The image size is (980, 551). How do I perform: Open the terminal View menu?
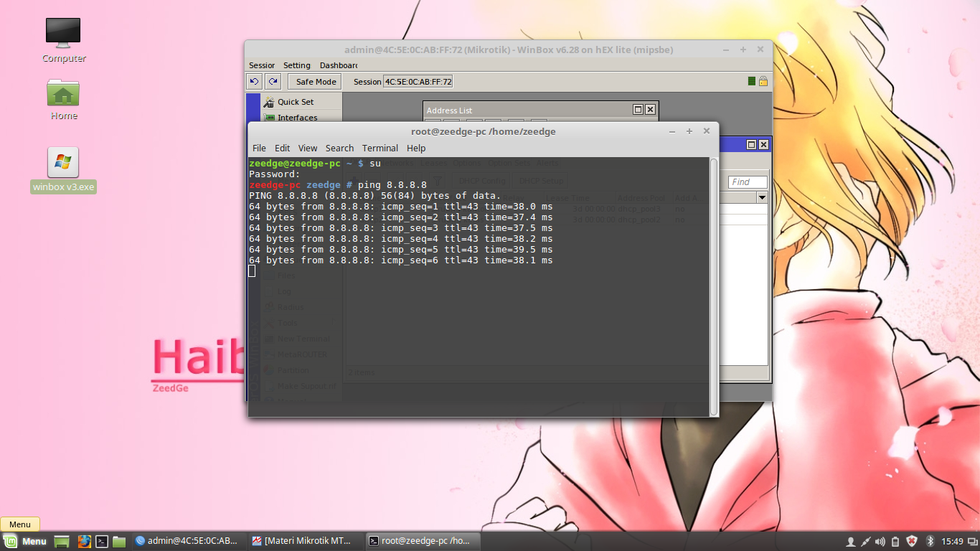coord(308,148)
